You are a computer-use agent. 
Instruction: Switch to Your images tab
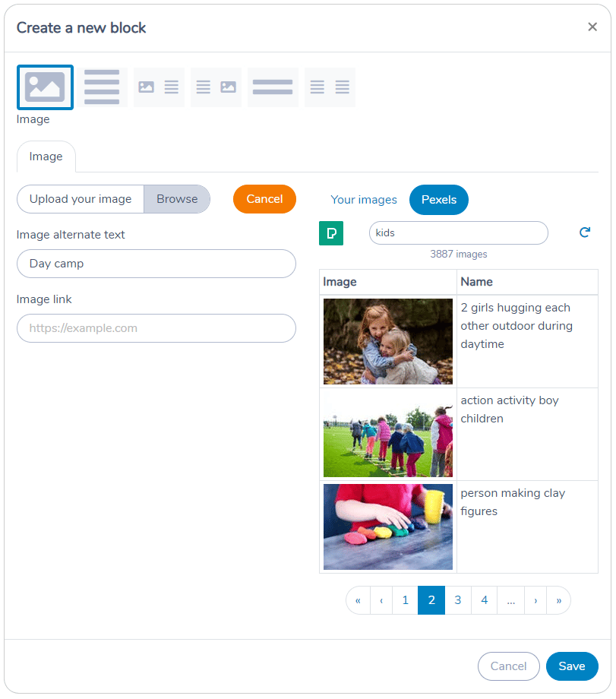tap(364, 200)
